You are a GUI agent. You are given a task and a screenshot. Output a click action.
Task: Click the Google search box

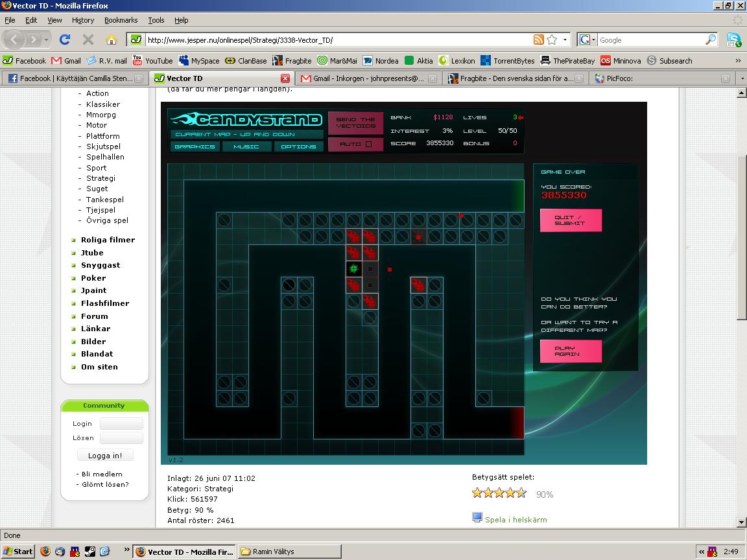tap(651, 40)
